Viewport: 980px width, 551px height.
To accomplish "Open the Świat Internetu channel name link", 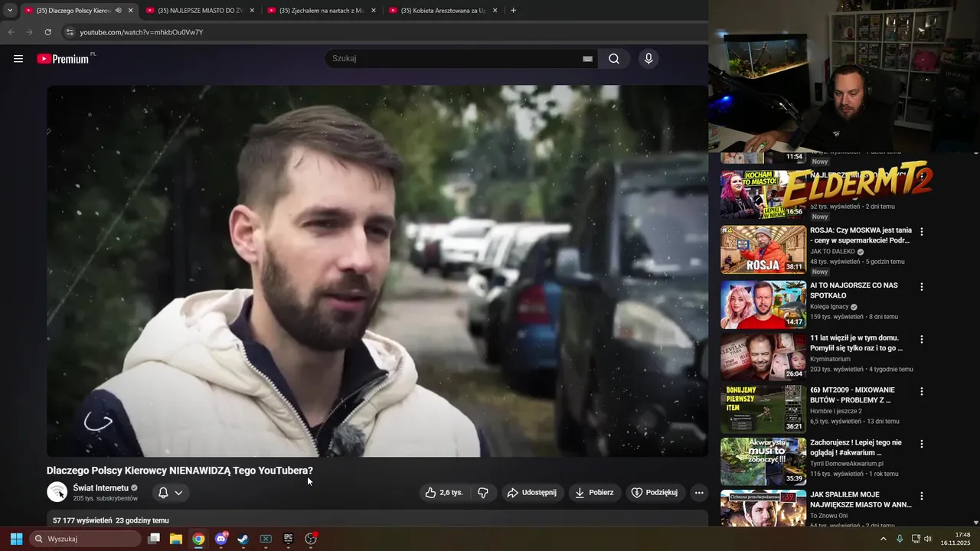I will tap(100, 487).
